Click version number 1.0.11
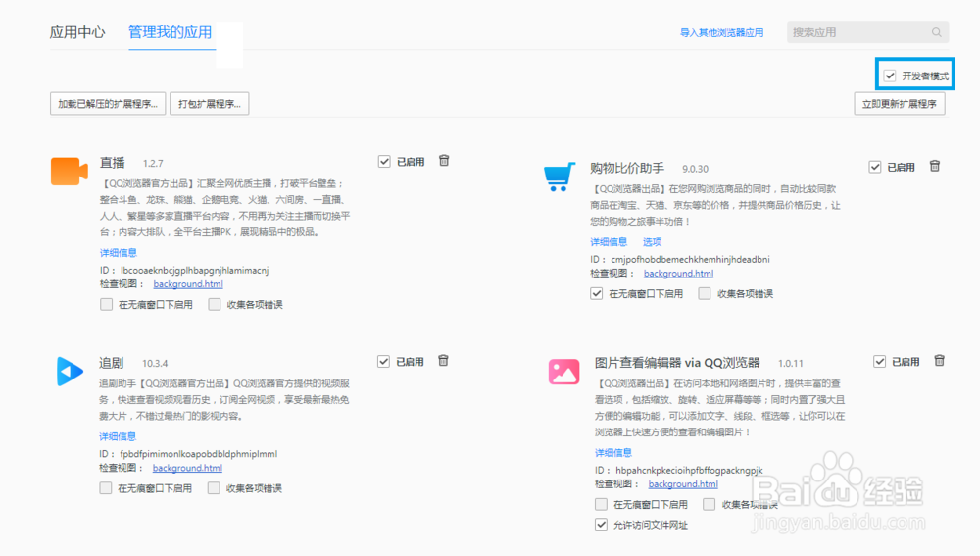Screen dimensions: 980x556 point(791,364)
